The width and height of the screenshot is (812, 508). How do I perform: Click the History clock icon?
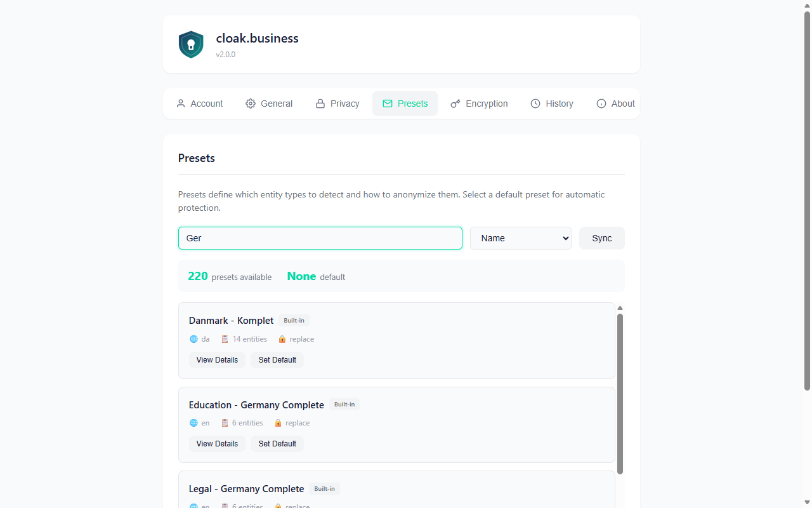(535, 104)
